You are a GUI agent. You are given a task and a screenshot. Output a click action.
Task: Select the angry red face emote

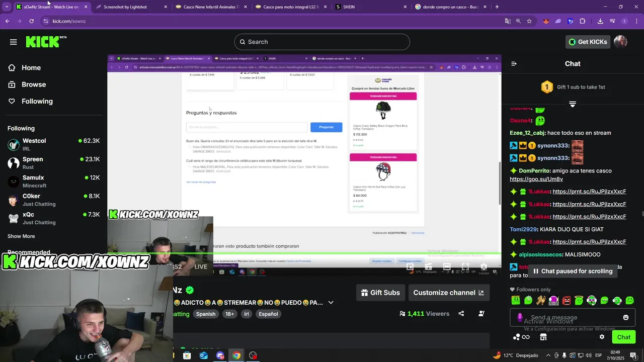(x=567, y=301)
